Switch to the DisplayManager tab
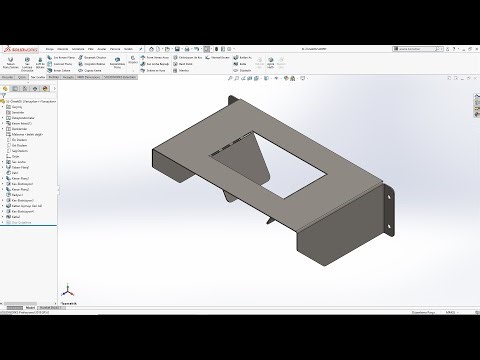The height and width of the screenshot is (360, 480). click(x=46, y=88)
